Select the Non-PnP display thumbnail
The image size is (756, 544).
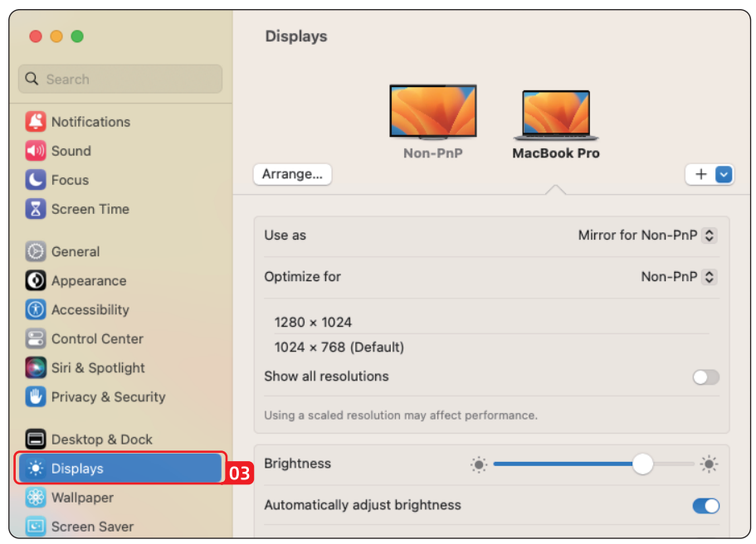pos(432,112)
